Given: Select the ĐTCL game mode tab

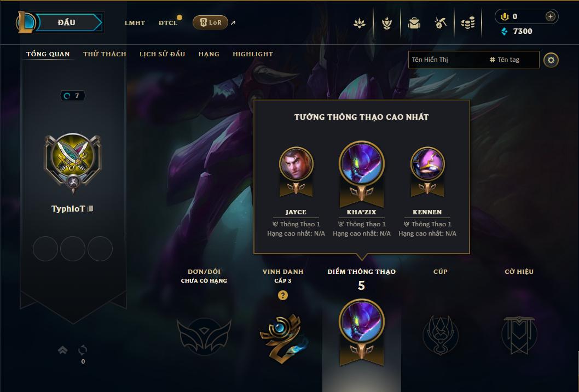Looking at the screenshot, I should pyautogui.click(x=168, y=23).
